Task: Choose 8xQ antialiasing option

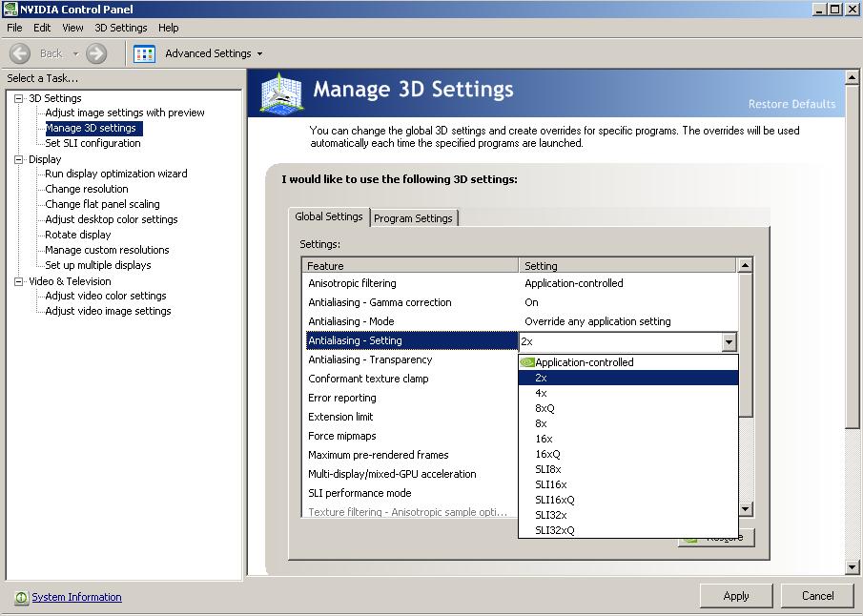Action: coord(628,408)
